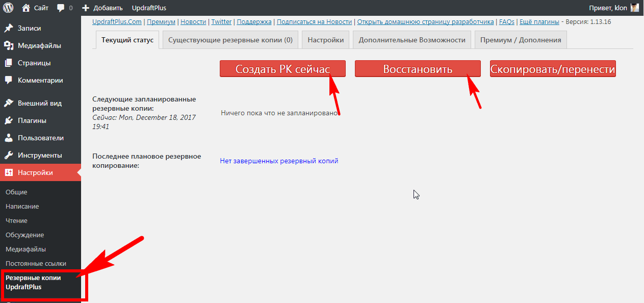Switch to Текущий статус tab
Screen dimensions: 644x303
point(127,40)
